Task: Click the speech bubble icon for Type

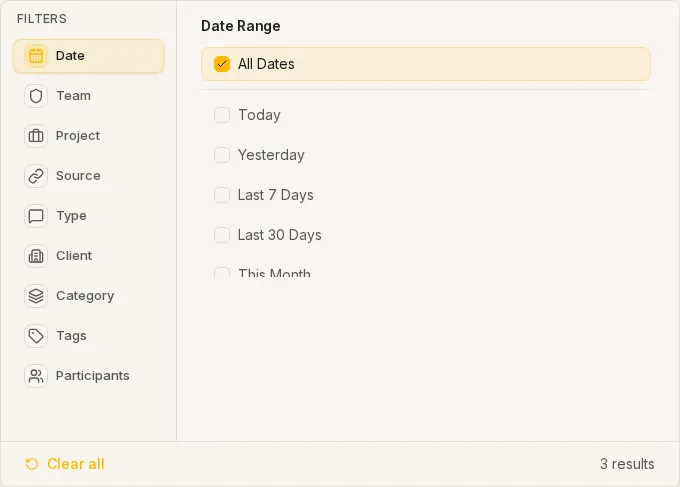Action: point(36,216)
